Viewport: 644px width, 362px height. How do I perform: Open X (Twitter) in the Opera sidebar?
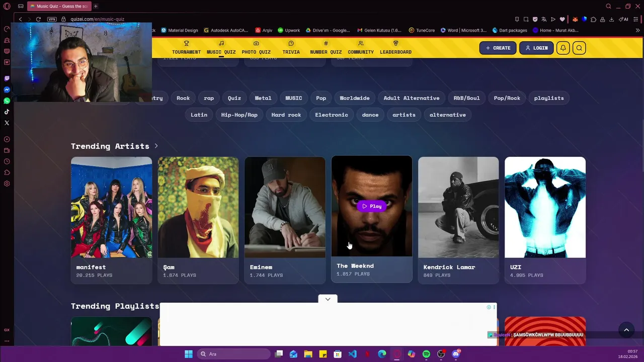tap(7, 123)
